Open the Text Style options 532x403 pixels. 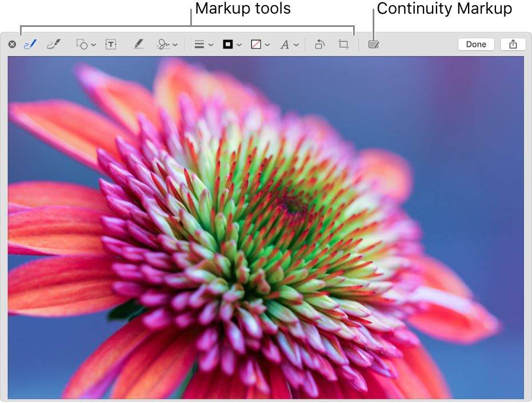coord(286,44)
